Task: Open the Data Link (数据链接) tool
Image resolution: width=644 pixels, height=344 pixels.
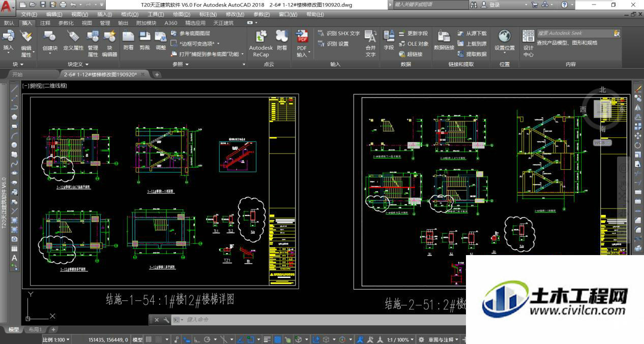Action: click(x=444, y=41)
